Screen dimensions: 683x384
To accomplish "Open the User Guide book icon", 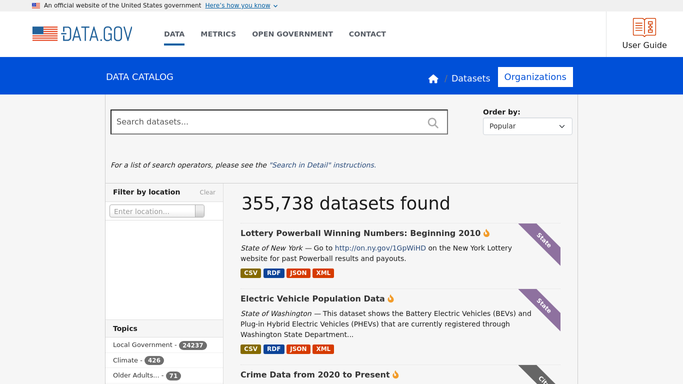I will click(644, 27).
